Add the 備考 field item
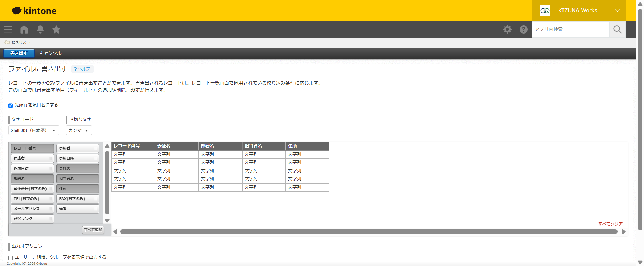This screenshot has height=266, width=644. (x=78, y=209)
